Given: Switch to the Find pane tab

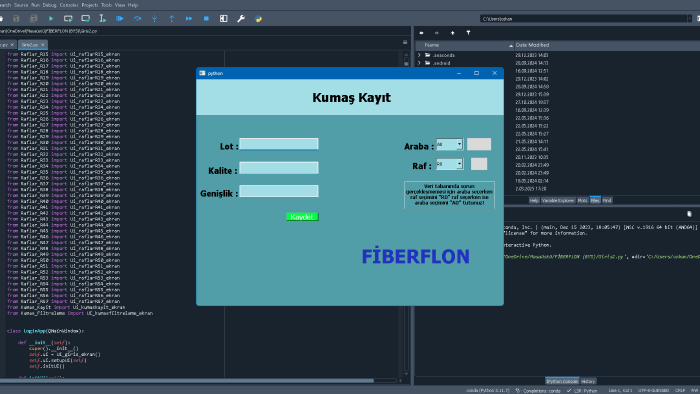Looking at the screenshot, I should 607,200.
